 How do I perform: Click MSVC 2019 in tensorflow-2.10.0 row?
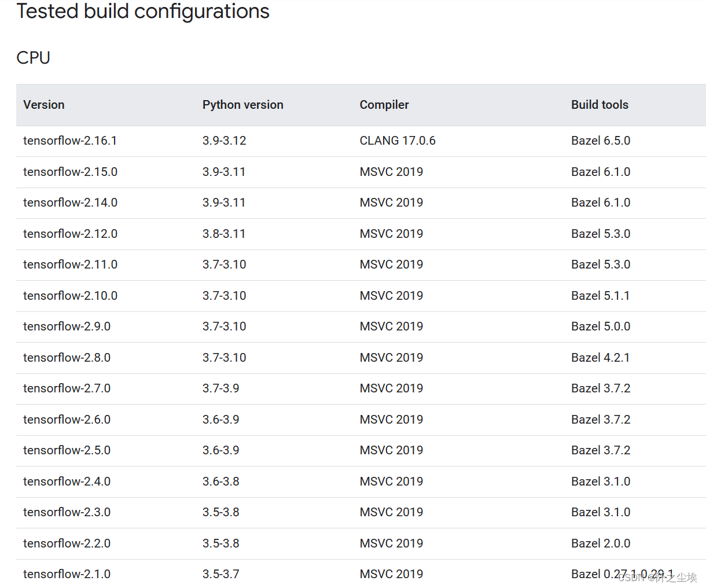pyautogui.click(x=391, y=296)
